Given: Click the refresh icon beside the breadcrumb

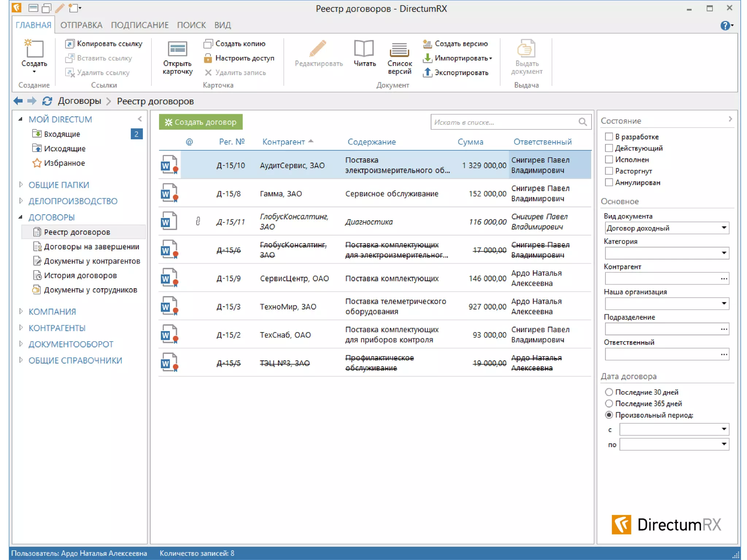Looking at the screenshot, I should 47,101.
